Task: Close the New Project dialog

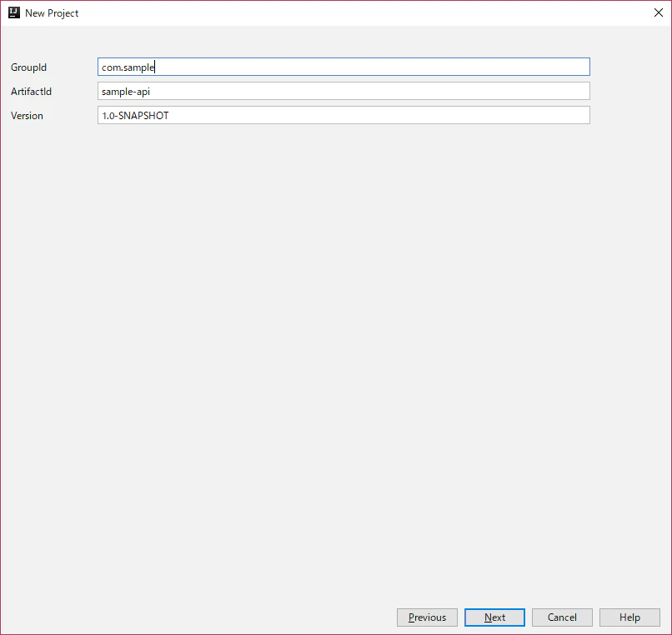Action: pyautogui.click(x=659, y=12)
